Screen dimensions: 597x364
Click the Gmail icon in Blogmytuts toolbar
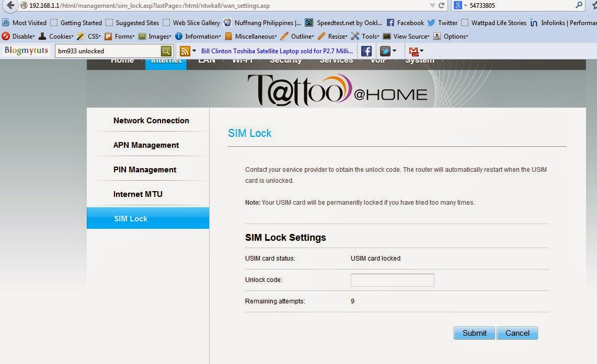click(414, 51)
